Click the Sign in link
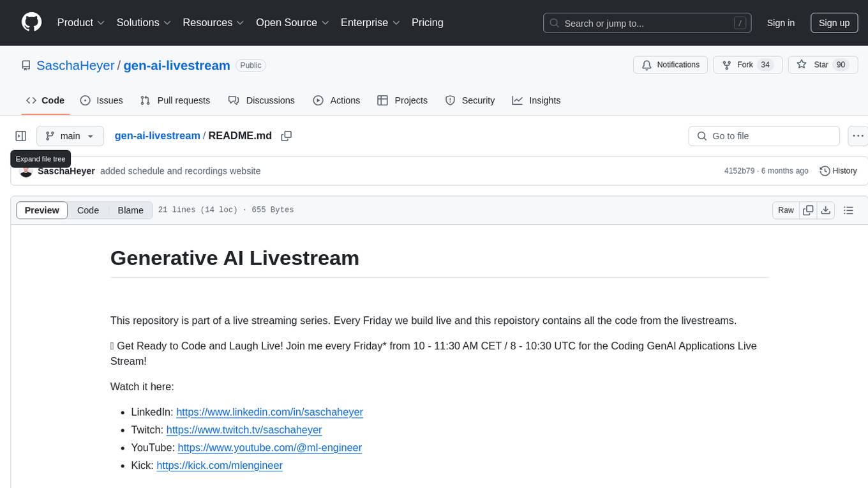This screenshot has height=488, width=868. point(781,23)
